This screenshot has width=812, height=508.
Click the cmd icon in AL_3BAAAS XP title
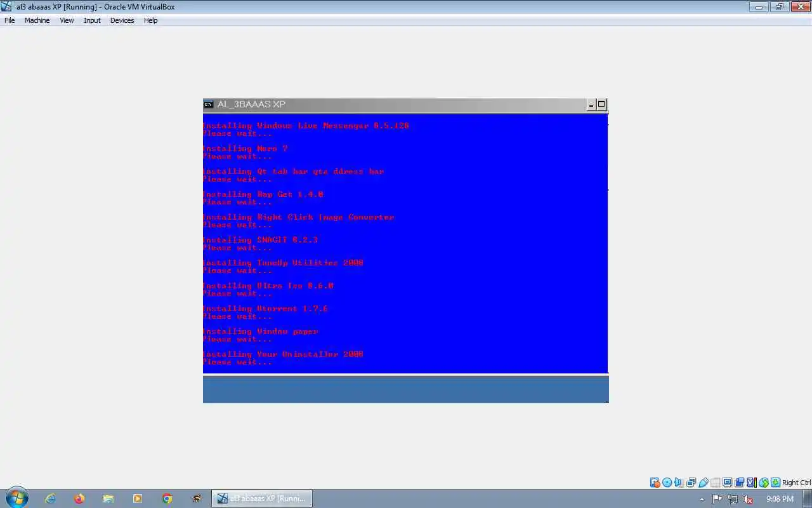(208, 105)
